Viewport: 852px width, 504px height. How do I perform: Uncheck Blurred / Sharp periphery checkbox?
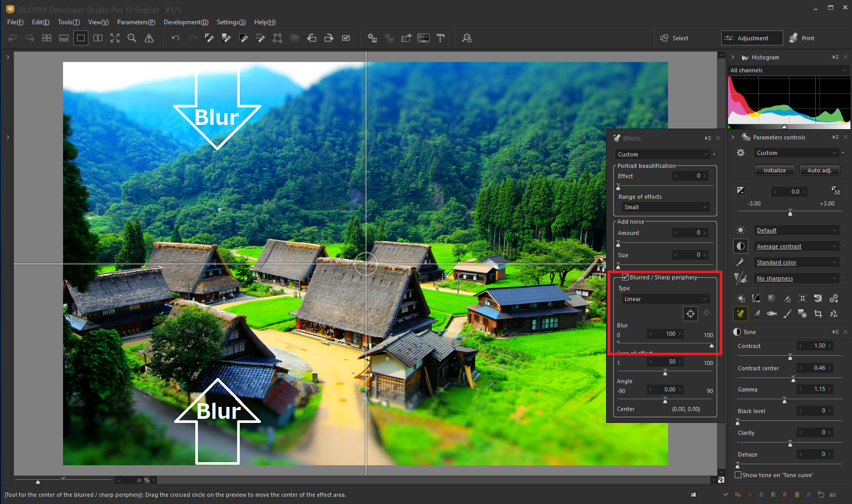point(625,277)
